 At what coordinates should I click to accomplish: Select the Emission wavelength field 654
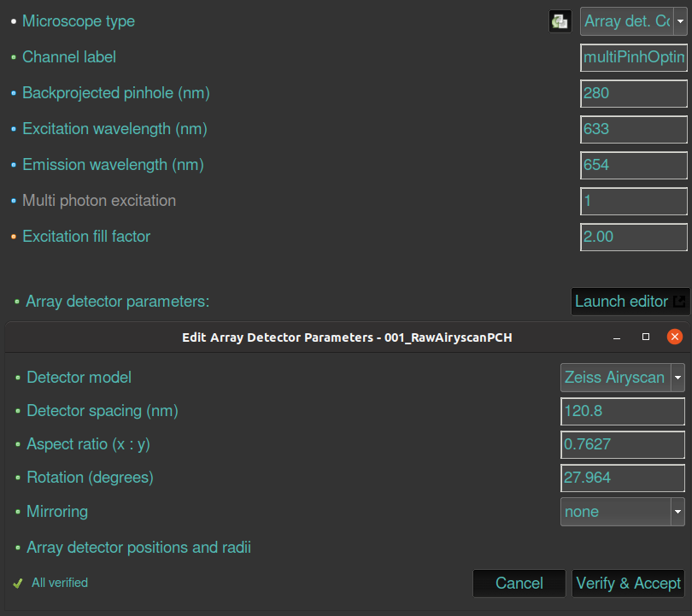[634, 165]
